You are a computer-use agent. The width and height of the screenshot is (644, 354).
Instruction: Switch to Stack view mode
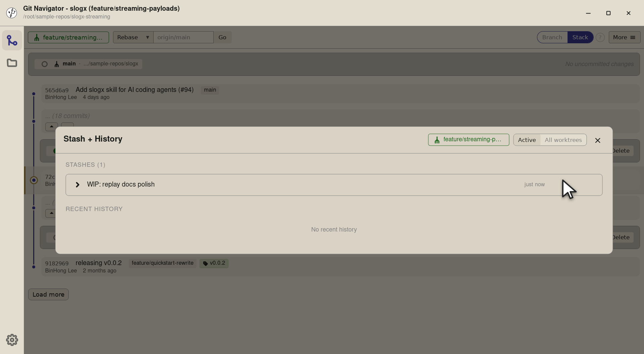580,37
